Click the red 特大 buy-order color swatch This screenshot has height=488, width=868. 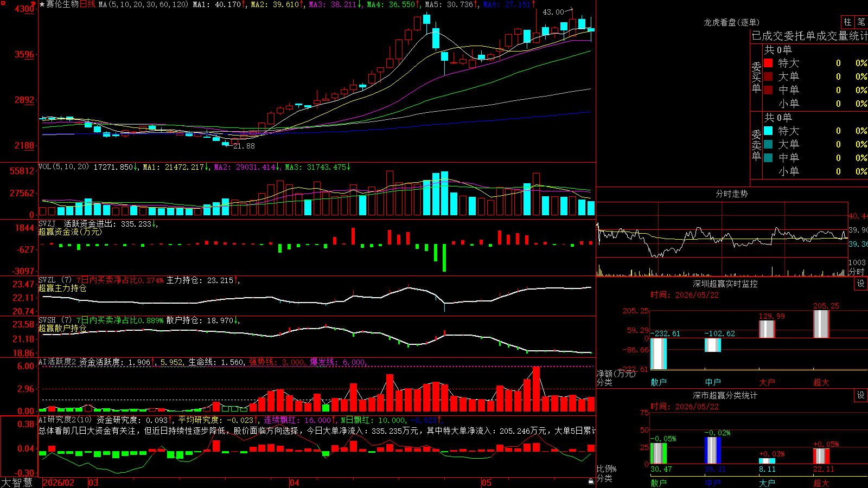click(768, 63)
